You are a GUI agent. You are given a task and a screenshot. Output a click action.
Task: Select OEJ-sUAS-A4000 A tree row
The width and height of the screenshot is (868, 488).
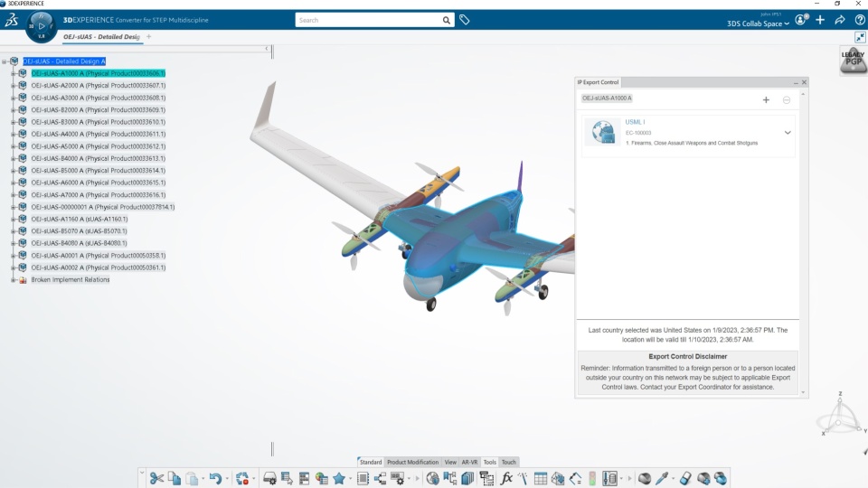[98, 134]
